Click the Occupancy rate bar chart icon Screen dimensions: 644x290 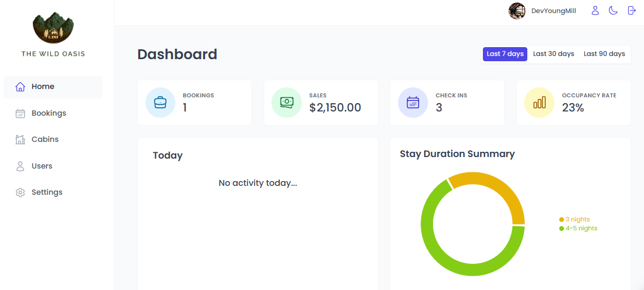[x=539, y=103]
